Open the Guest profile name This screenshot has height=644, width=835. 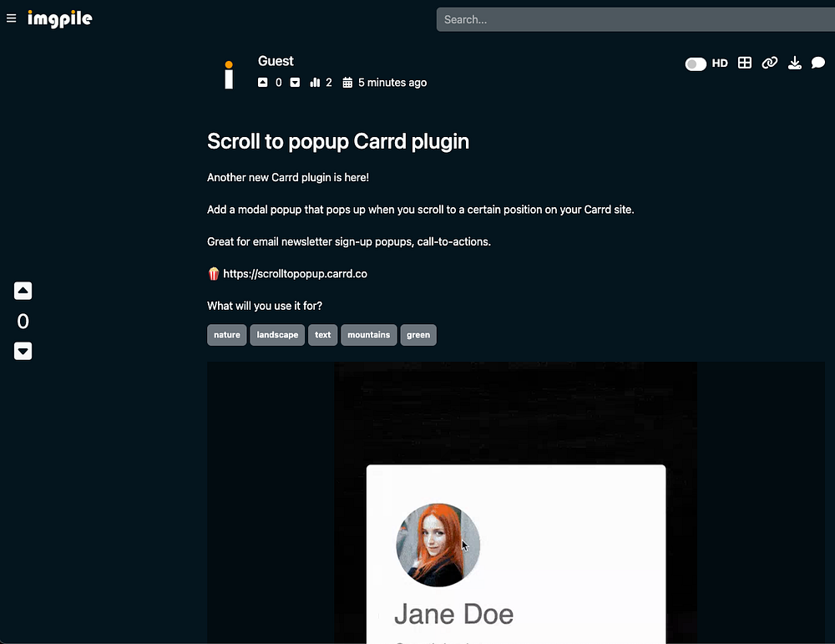tap(276, 61)
